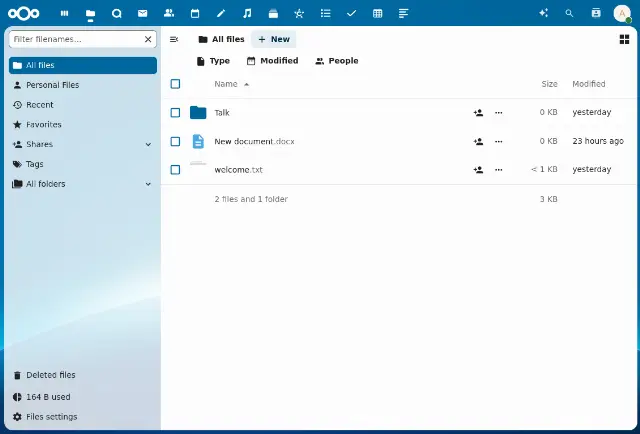The height and width of the screenshot is (434, 640).
Task: Open the Files app icon in top bar
Action: click(91, 14)
